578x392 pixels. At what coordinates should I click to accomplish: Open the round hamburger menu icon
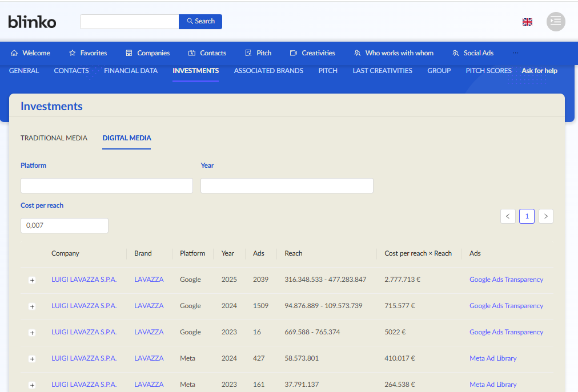556,22
